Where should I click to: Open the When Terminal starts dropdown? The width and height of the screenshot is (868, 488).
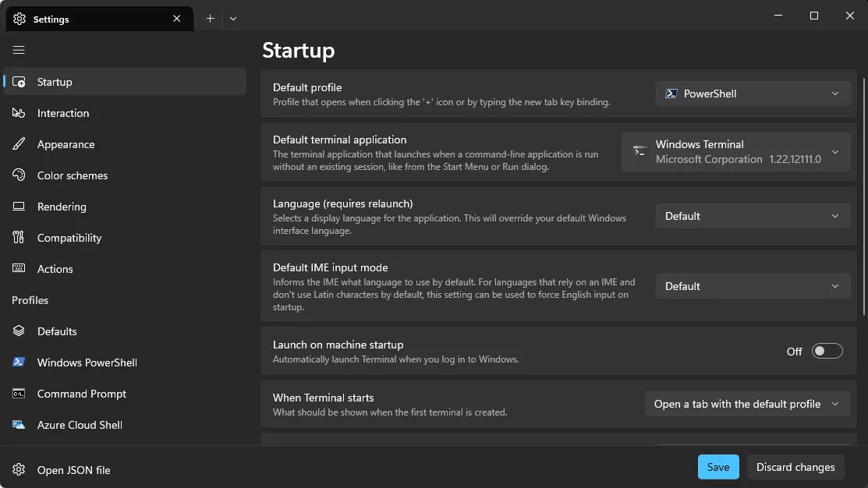pos(746,404)
